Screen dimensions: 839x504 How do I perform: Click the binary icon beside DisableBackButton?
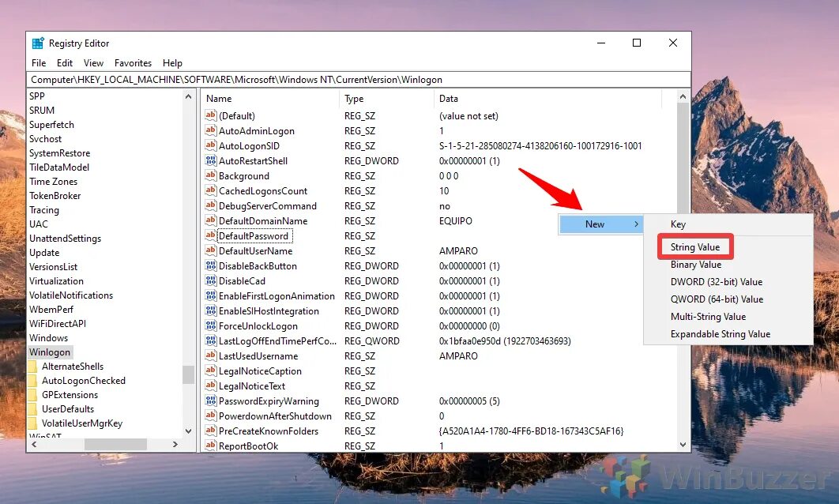(211, 265)
